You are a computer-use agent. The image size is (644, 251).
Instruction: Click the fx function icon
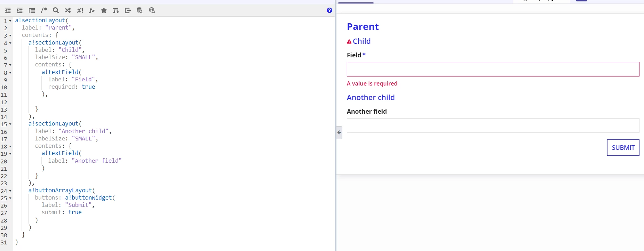click(x=92, y=10)
